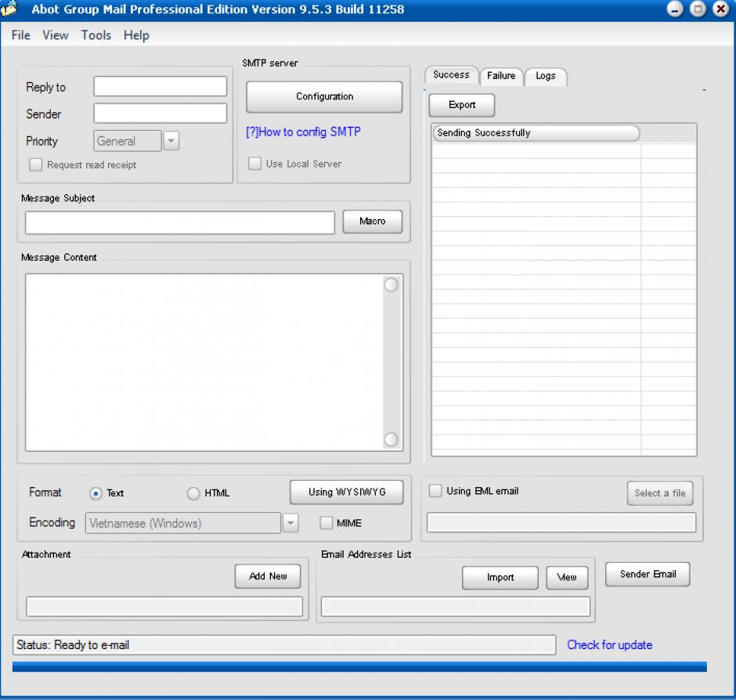Click the Import email addresses button
The width and height of the screenshot is (736, 700).
[x=500, y=578]
